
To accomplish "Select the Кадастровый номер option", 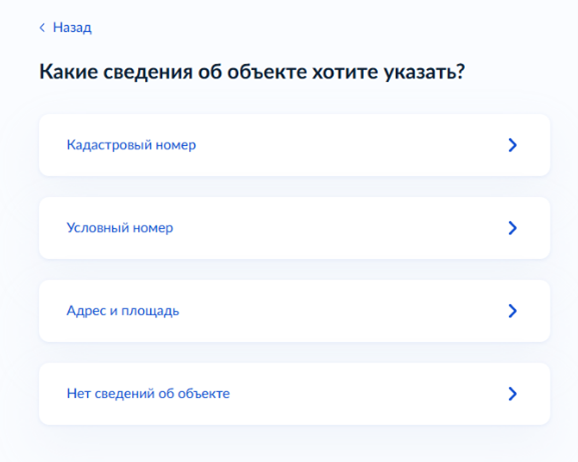I will pos(295,145).
